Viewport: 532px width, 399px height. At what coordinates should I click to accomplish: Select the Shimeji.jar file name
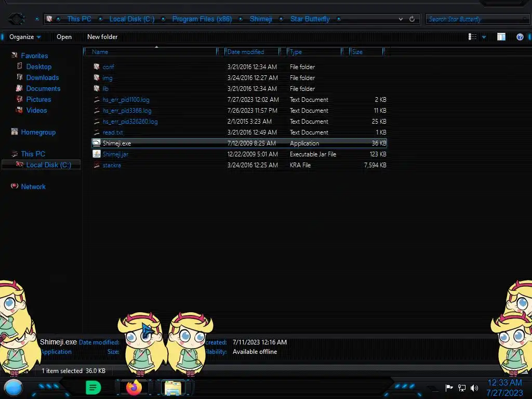point(115,154)
